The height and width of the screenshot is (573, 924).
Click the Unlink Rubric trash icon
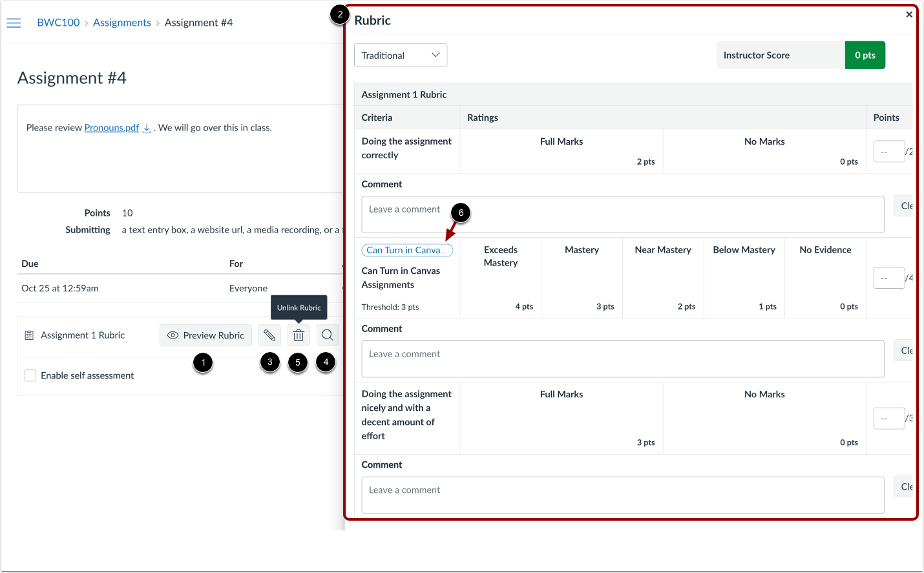299,335
